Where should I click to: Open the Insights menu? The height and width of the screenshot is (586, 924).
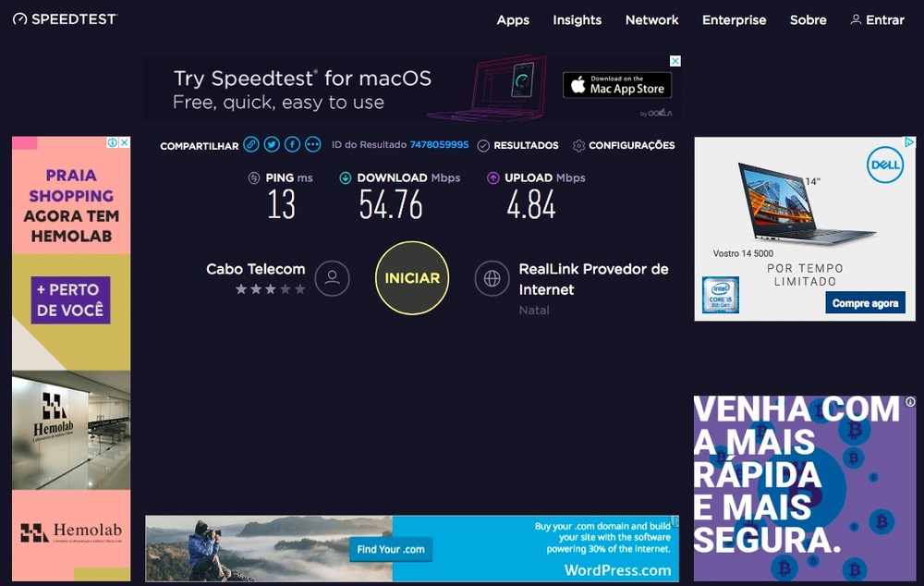click(x=577, y=20)
